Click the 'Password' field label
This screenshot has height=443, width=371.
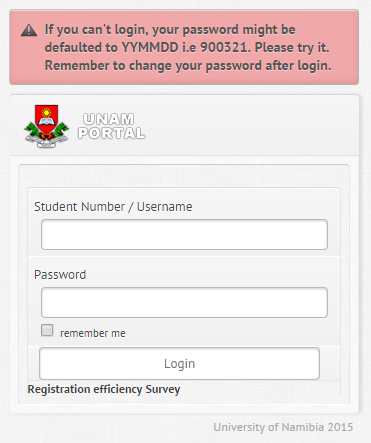(60, 275)
